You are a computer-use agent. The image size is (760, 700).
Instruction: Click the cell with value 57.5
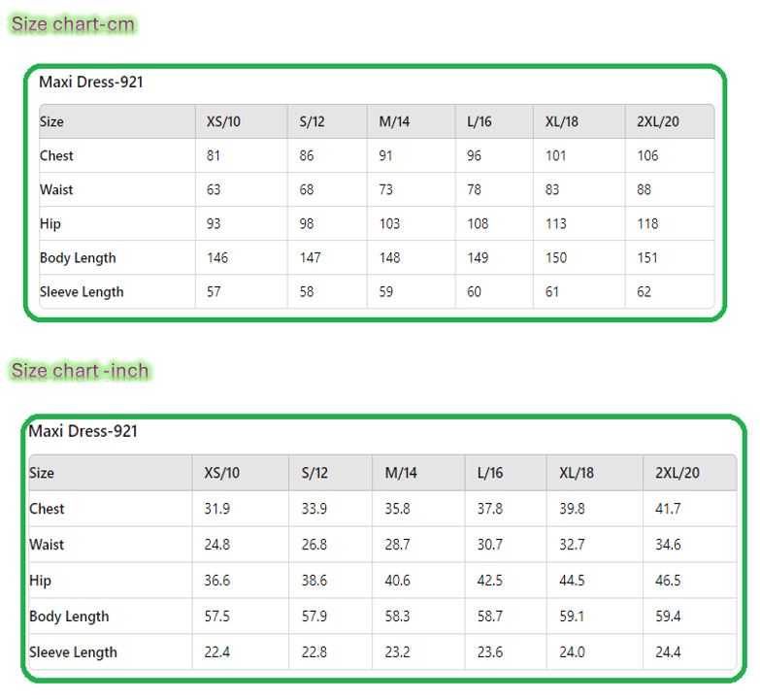(x=217, y=617)
